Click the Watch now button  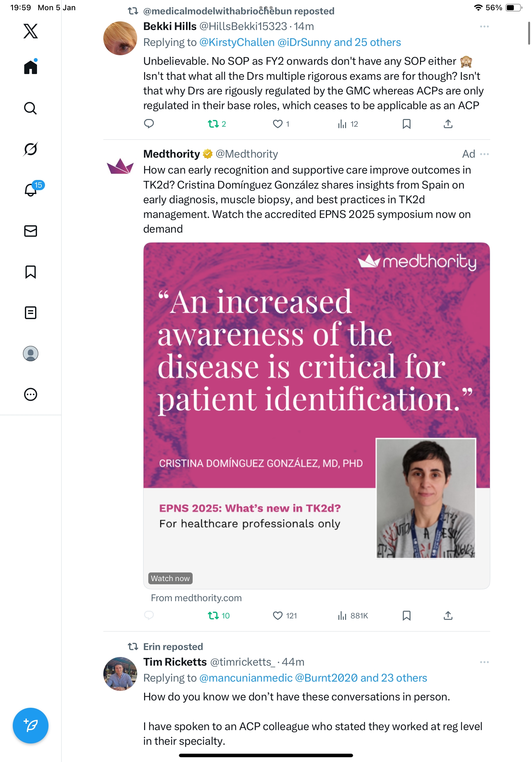[170, 579]
